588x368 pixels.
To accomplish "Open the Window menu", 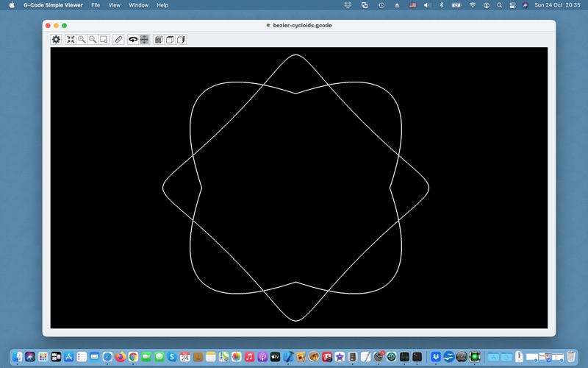I will click(138, 5).
